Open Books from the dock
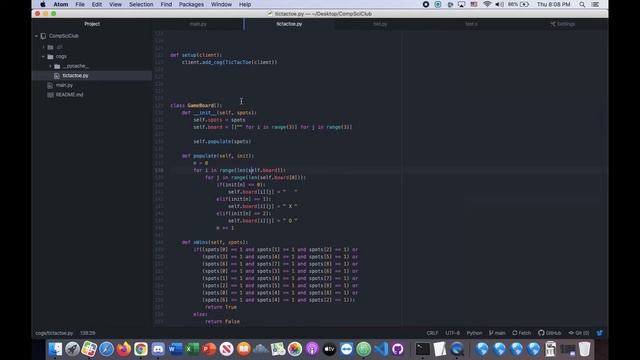 [x=243, y=349]
